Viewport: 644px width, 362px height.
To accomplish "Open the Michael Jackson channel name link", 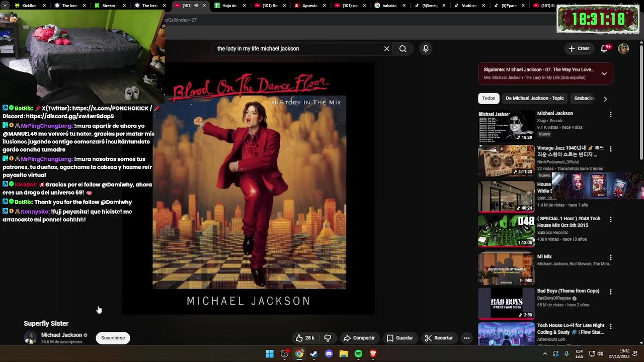I will pyautogui.click(x=61, y=335).
